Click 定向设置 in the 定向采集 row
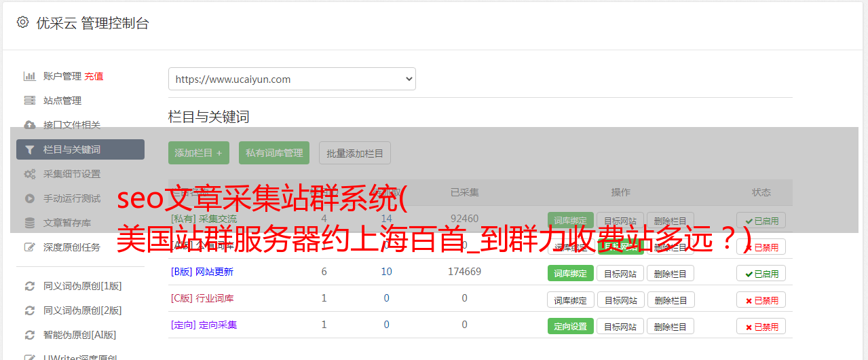This screenshot has width=868, height=360. click(x=571, y=326)
